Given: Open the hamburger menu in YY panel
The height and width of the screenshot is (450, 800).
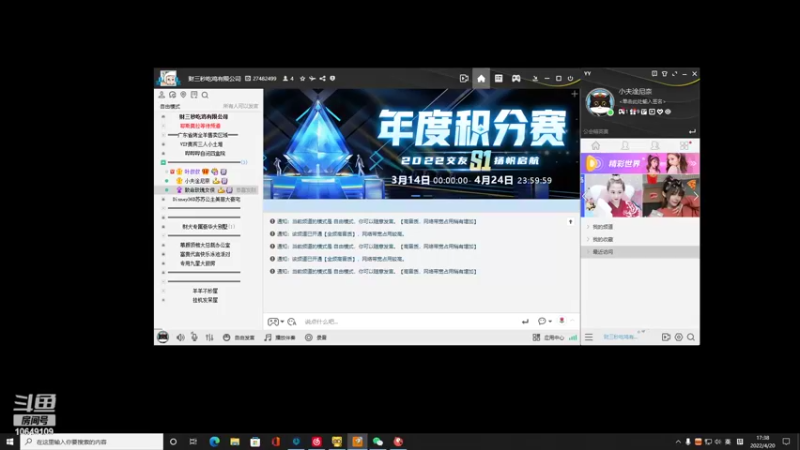Looking at the screenshot, I should 589,337.
